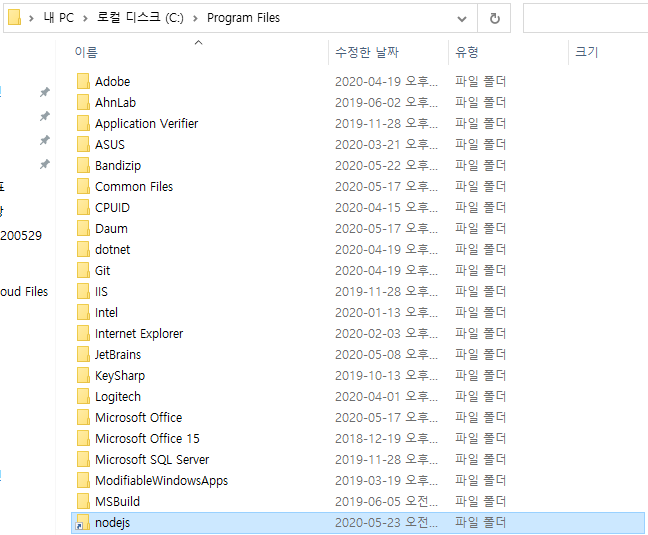Refresh the Program Files folder view
This screenshot has height=535, width=648.
coord(494,18)
